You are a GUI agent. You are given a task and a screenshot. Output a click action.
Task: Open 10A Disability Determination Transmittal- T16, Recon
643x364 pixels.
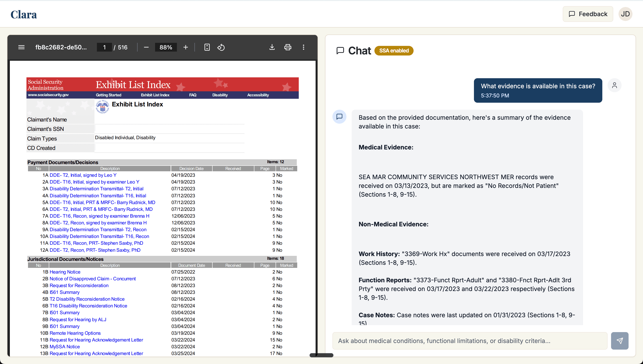click(99, 236)
